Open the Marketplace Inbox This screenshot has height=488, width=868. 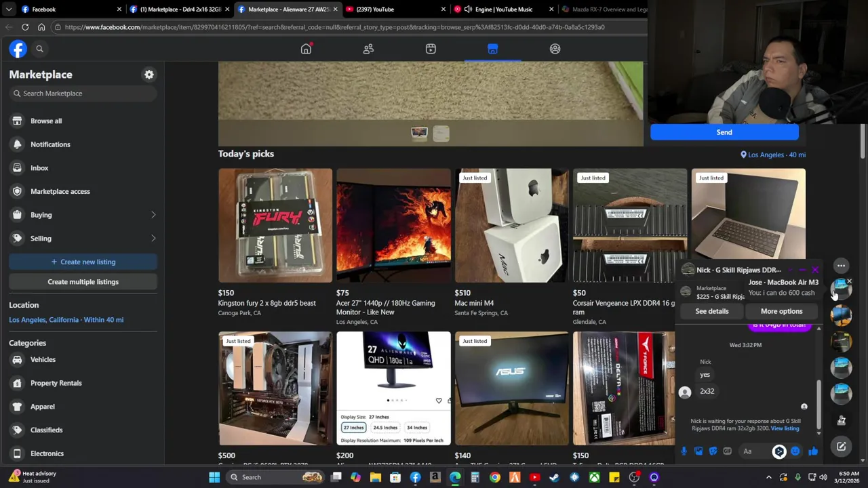click(x=83, y=168)
